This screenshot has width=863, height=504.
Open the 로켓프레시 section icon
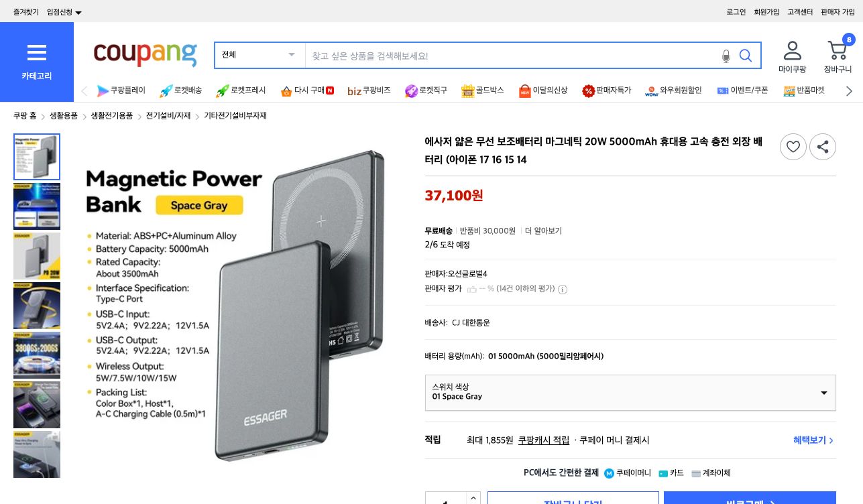click(x=223, y=90)
